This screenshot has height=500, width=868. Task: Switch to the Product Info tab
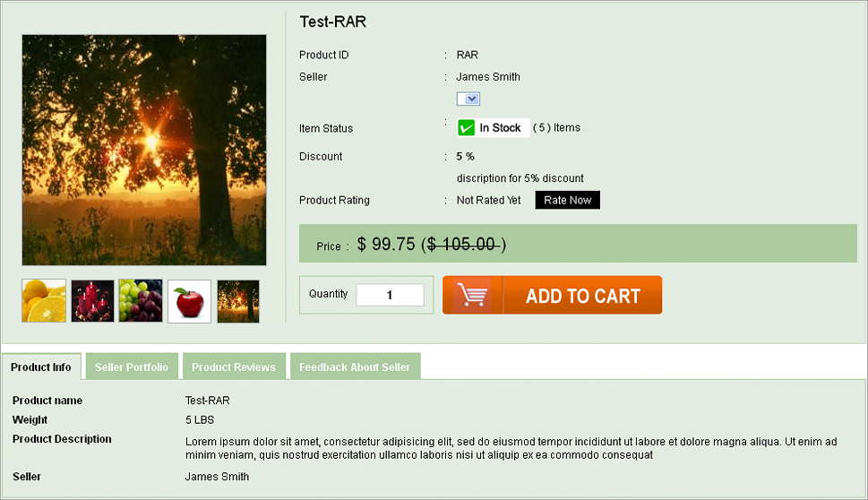pyautogui.click(x=41, y=367)
